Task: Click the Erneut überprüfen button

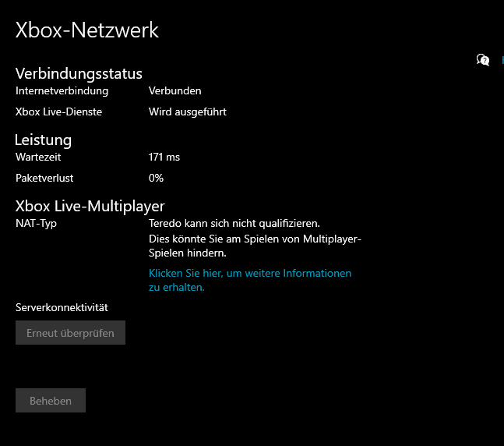Action: [70, 332]
